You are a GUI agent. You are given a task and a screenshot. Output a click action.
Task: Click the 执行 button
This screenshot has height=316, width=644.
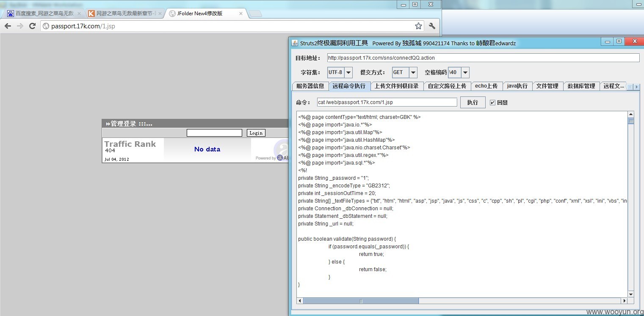[473, 102]
